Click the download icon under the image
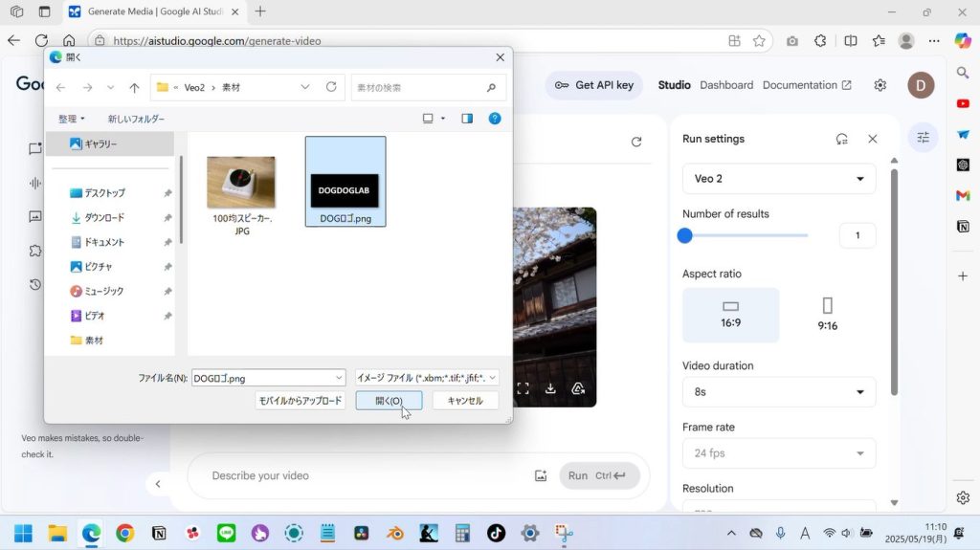The image size is (980, 550). [x=550, y=388]
